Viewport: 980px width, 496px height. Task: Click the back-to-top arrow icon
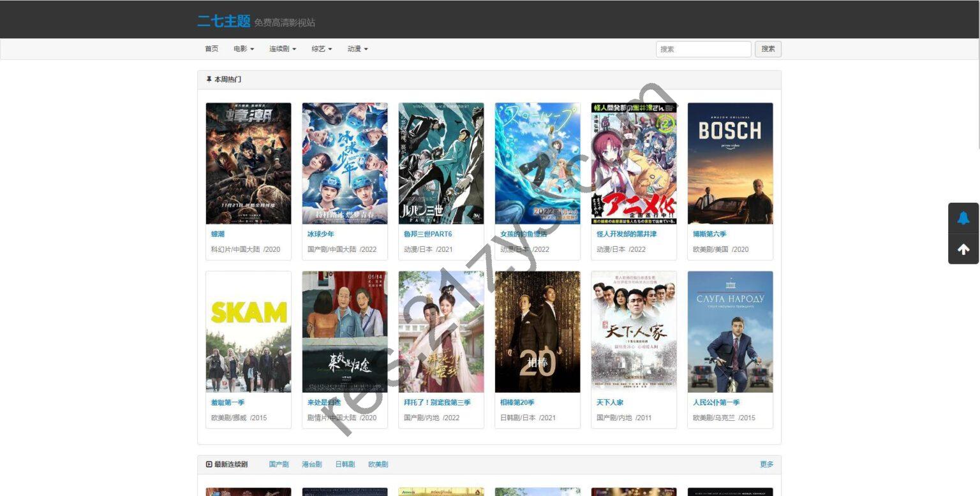click(963, 249)
